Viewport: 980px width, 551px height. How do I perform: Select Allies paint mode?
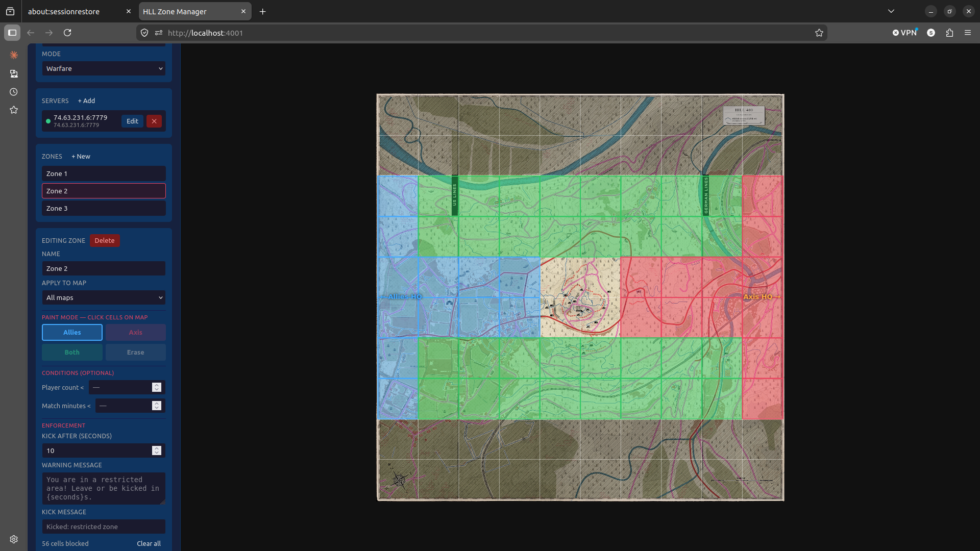click(x=72, y=332)
